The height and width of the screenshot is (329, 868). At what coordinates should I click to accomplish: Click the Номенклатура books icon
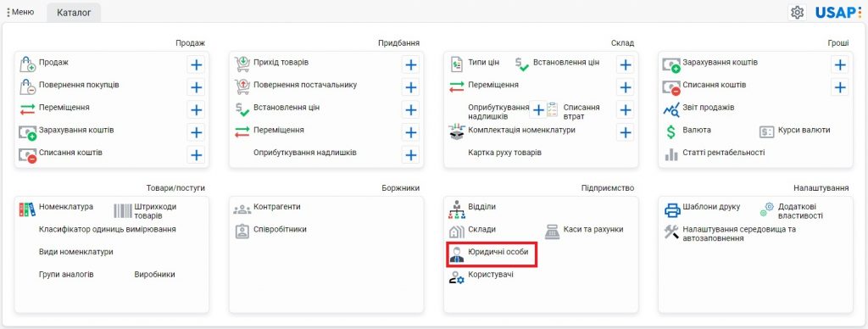[27, 209]
